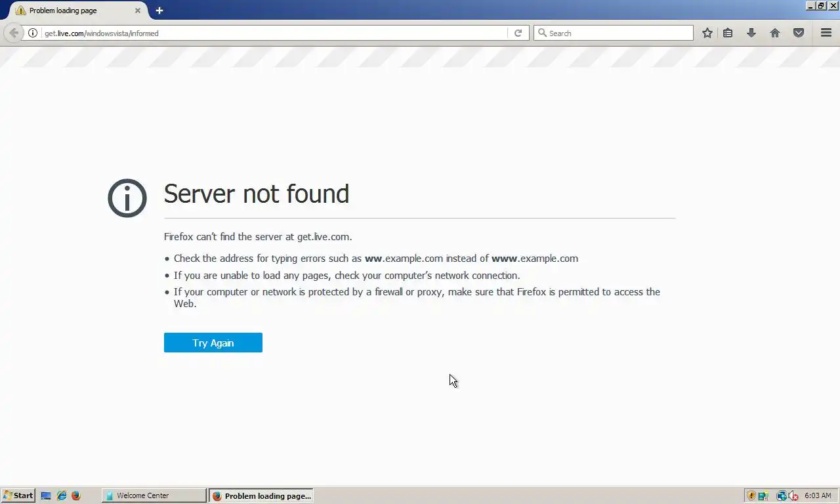Image resolution: width=840 pixels, height=504 pixels.
Task: Reload the current page
Action: pyautogui.click(x=518, y=33)
